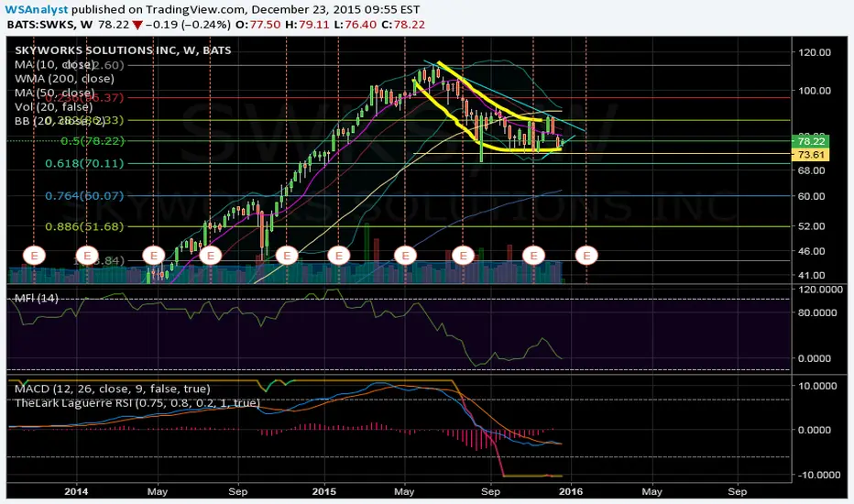Click the red down-triangle change indicator
This screenshot has height=504, width=854.
click(137, 25)
